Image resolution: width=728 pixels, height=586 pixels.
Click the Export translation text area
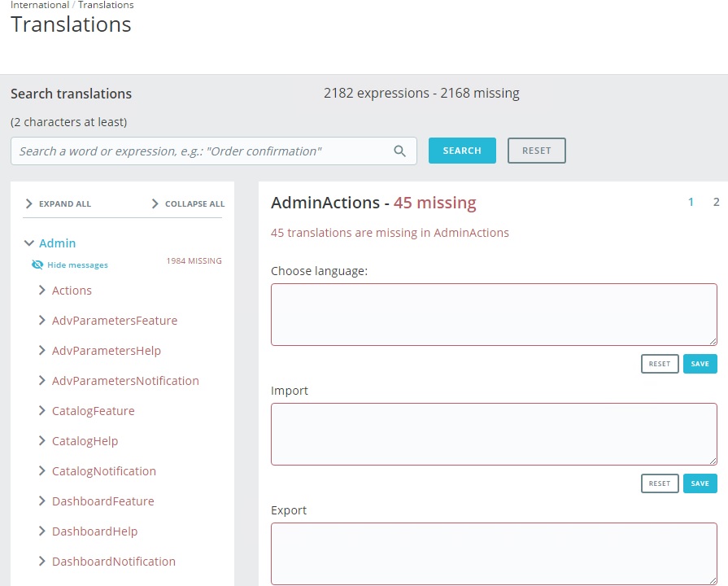pyautogui.click(x=494, y=553)
